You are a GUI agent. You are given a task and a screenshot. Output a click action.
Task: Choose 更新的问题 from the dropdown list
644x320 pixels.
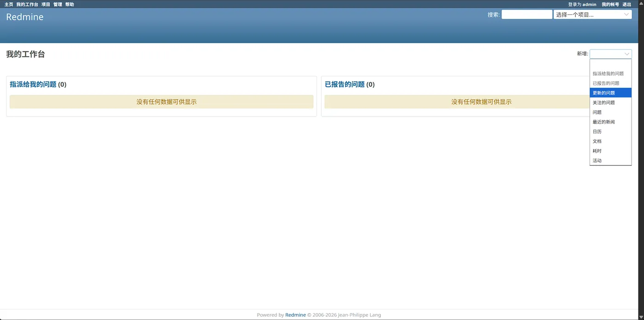click(610, 93)
